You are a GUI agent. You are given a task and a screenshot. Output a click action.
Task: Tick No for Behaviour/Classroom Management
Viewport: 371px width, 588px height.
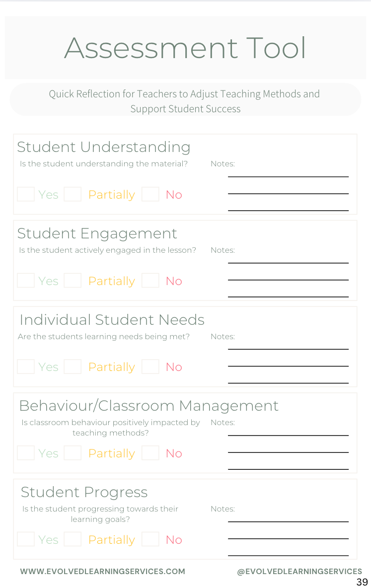(x=150, y=453)
